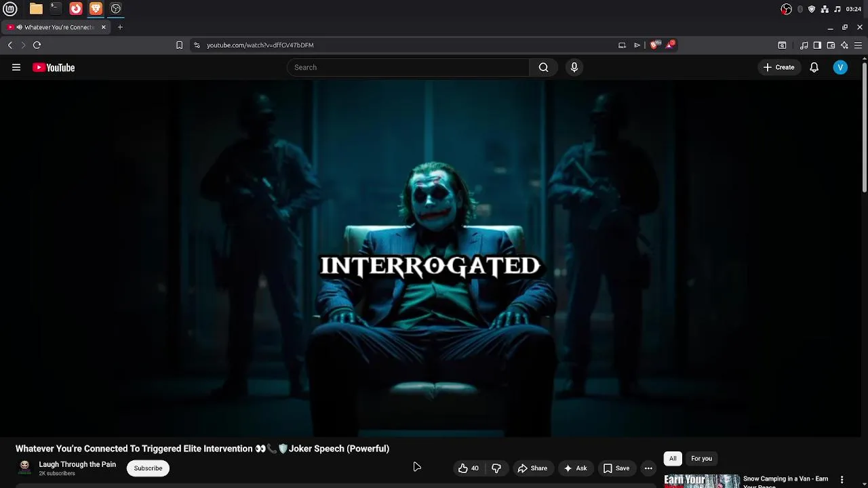
Task: Open the OBS Studio window from the panel
Action: tap(116, 9)
